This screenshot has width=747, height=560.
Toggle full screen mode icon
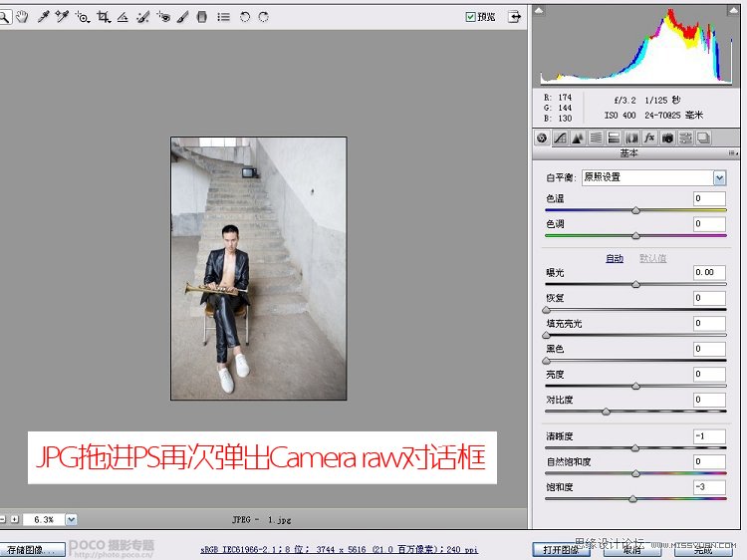point(515,17)
